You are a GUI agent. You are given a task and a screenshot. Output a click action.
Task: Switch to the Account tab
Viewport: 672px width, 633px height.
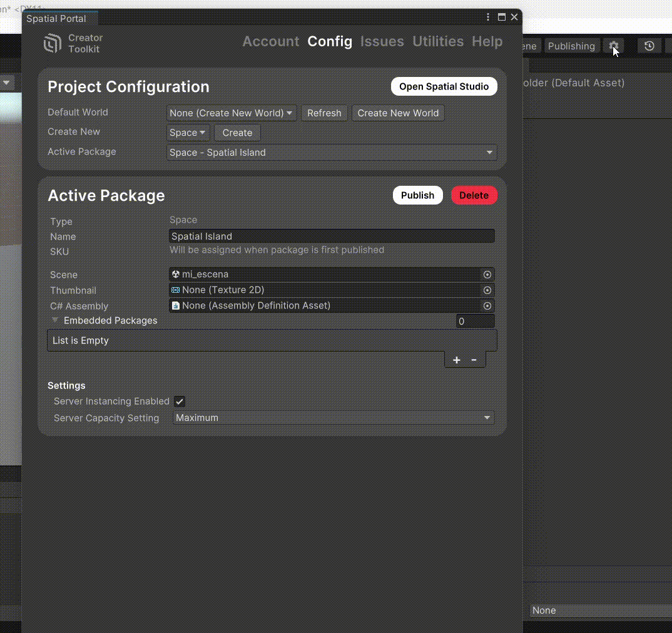(x=271, y=41)
